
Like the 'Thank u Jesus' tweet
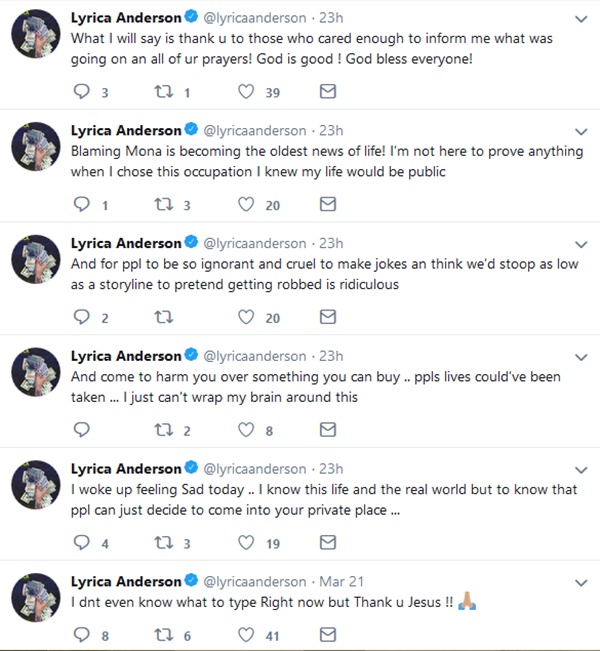(x=246, y=635)
